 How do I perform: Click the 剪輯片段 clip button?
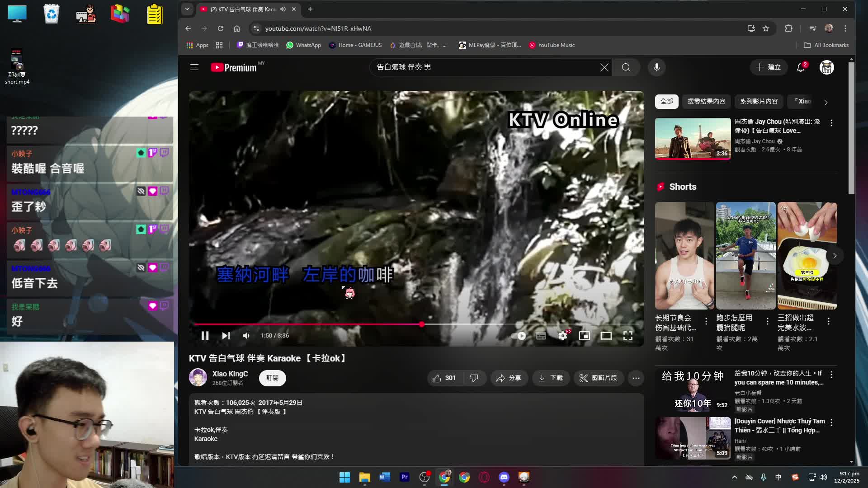click(x=599, y=378)
